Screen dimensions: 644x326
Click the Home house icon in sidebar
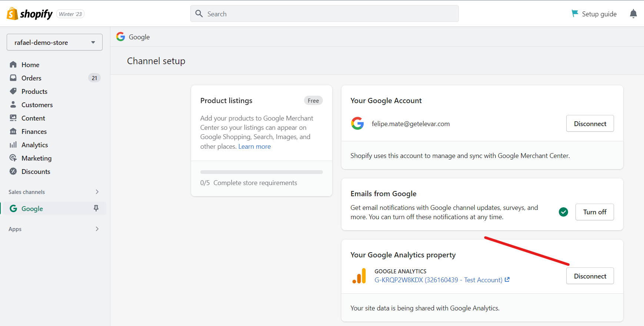pos(13,65)
